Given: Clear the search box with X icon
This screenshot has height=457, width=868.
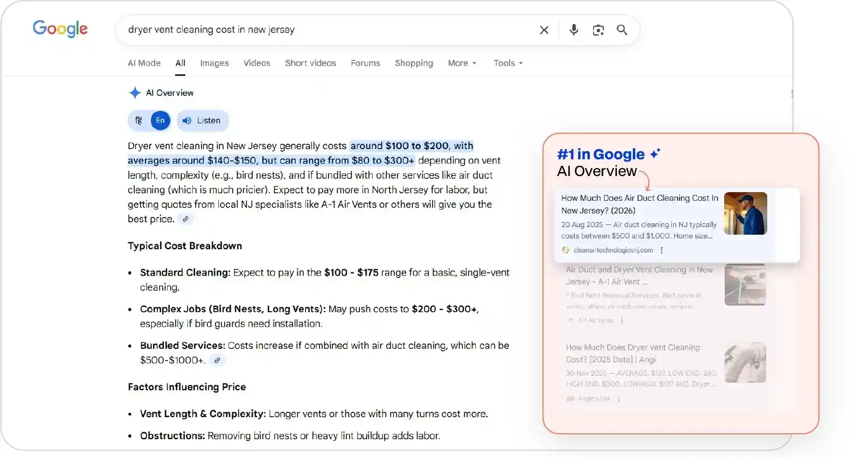Looking at the screenshot, I should (x=544, y=30).
